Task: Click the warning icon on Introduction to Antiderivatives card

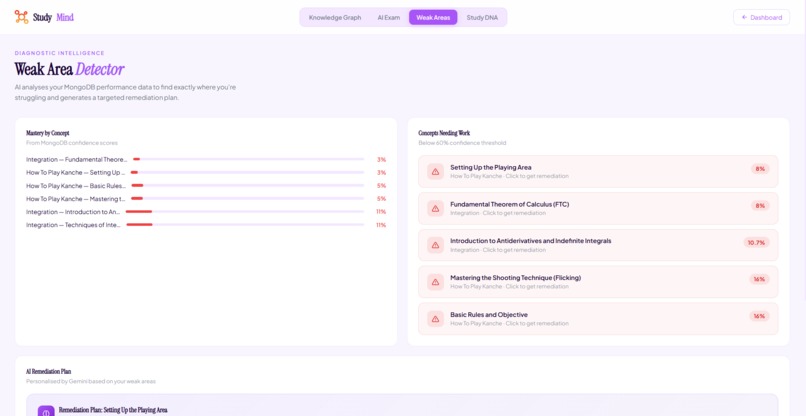Action: pyautogui.click(x=435, y=245)
